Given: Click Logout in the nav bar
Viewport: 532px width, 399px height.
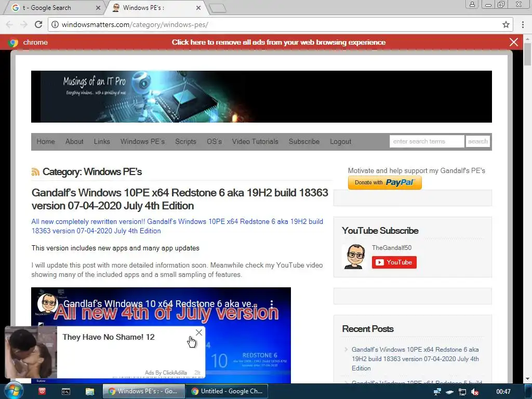Looking at the screenshot, I should point(341,141).
